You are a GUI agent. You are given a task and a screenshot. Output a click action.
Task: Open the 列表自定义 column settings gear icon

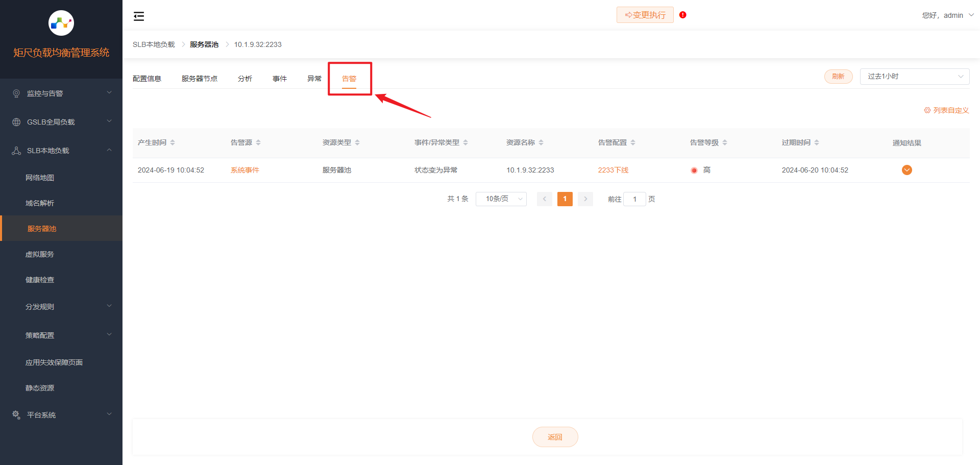927,110
